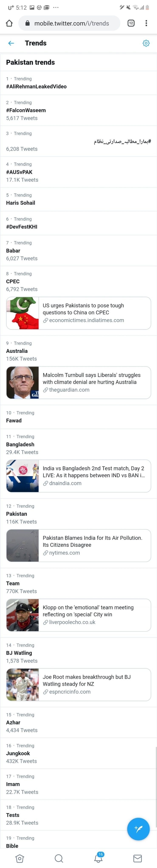Open the #AUSvPAK trending hashtag
Image resolution: width=157 pixels, height=868 pixels.
pos(19,172)
